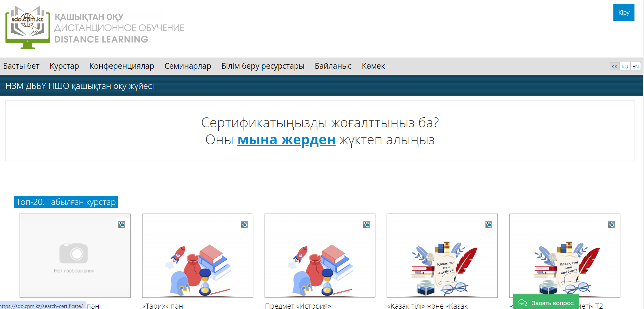Click tag icon on «Тарих» пәні card
Viewport: 644px width, 309px height.
point(244,224)
